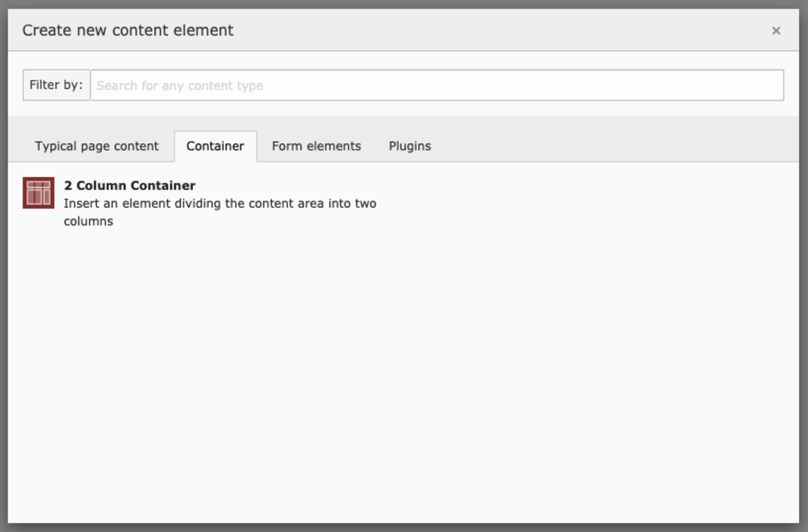Select the Container tab
The image size is (808, 532).
pos(215,145)
